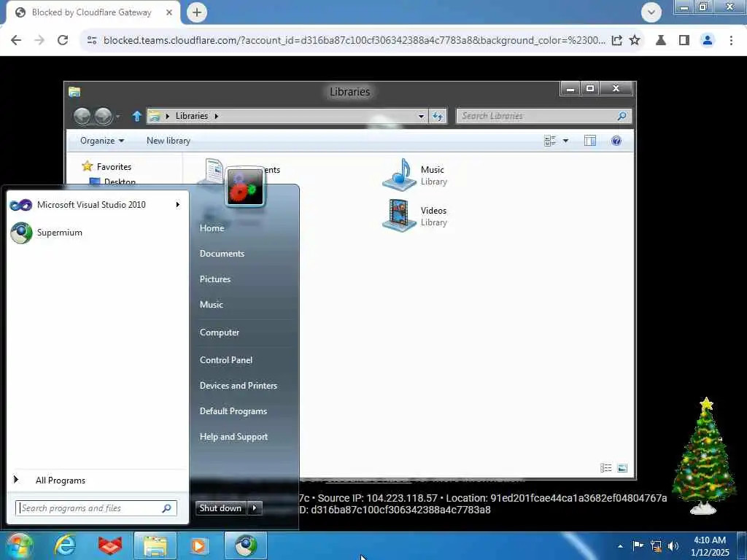The image size is (747, 560).
Task: Click the Windows Start orb
Action: pos(18,545)
